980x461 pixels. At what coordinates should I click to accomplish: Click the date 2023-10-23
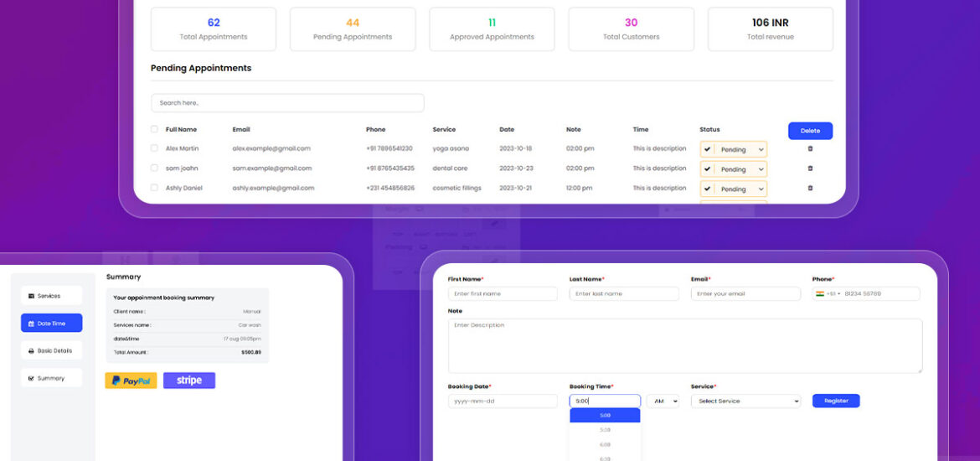coord(516,168)
